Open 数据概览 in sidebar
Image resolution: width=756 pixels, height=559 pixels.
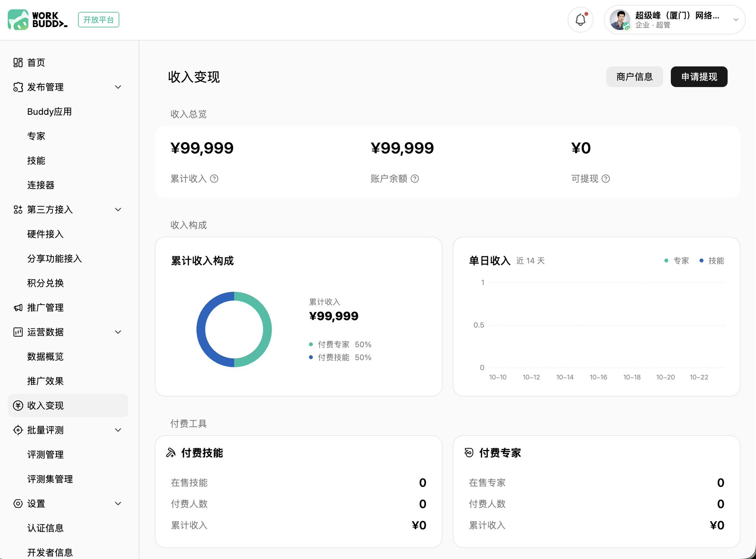45,357
